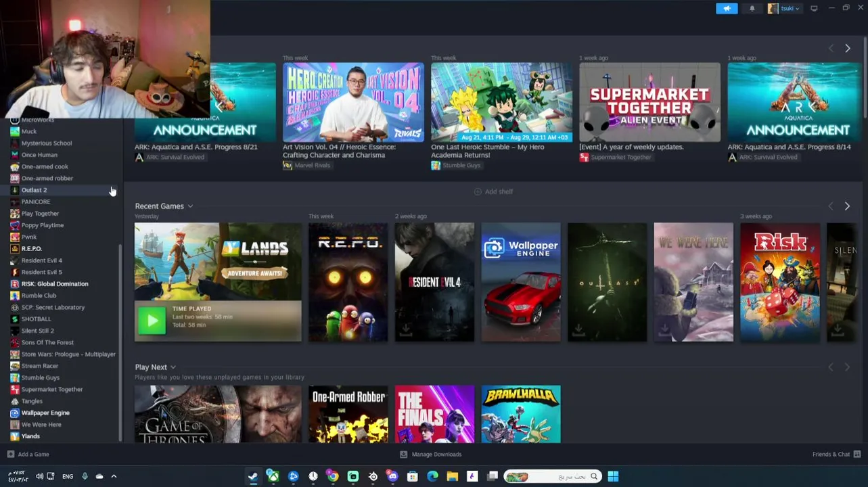Select R.E.P.O. in the library sidebar
The image size is (868, 487).
coord(31,248)
